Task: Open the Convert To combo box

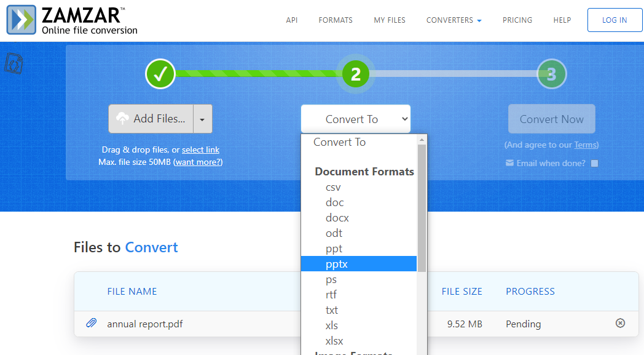Action: 356,119
